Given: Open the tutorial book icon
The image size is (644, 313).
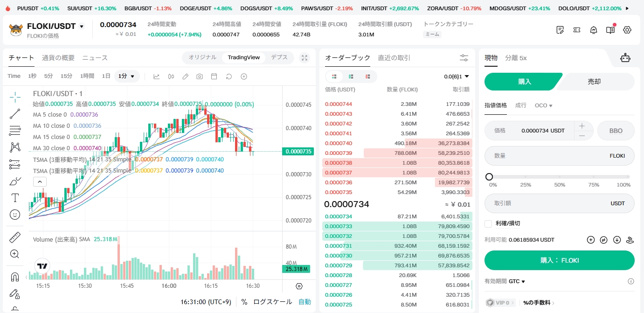Looking at the screenshot, I should [x=610, y=30].
